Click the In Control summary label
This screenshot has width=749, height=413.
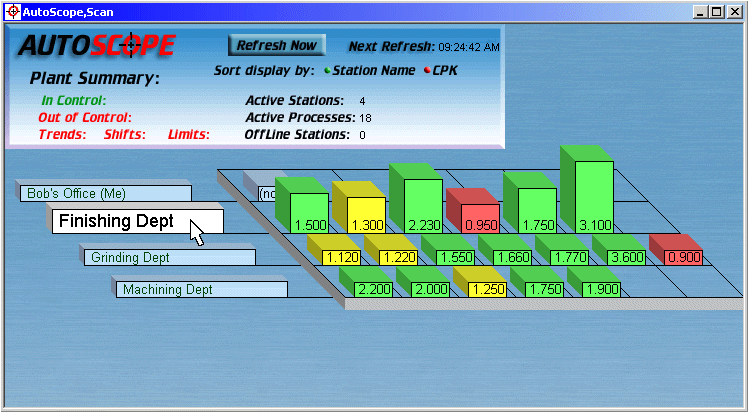tap(74, 101)
